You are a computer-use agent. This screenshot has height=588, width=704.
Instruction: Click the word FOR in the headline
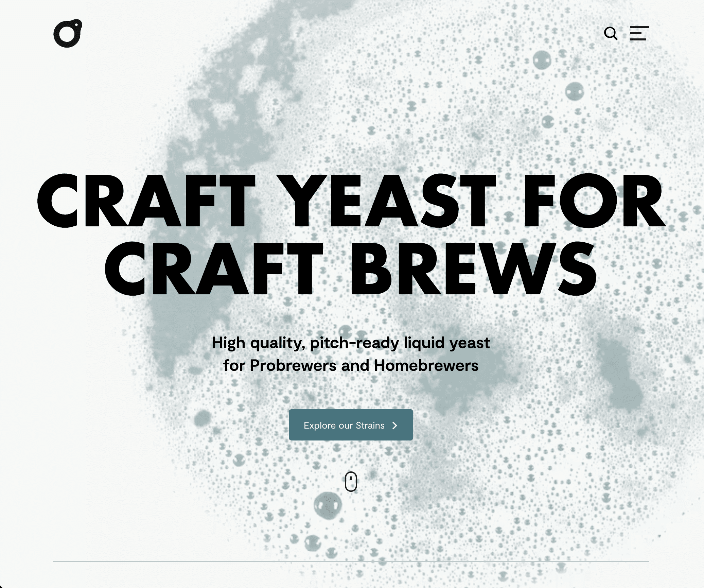(595, 201)
